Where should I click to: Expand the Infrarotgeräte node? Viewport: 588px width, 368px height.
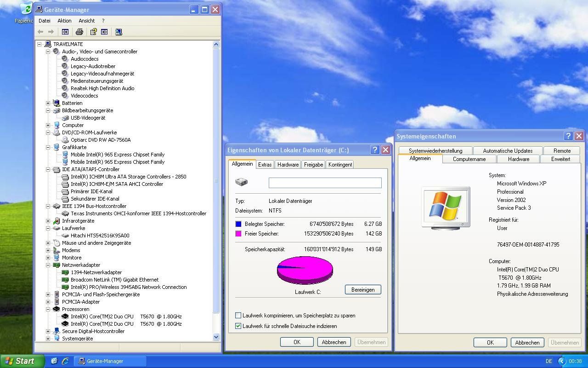click(48, 221)
